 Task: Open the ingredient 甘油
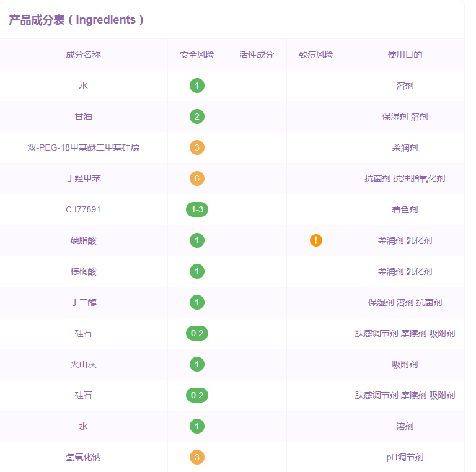pos(83,116)
